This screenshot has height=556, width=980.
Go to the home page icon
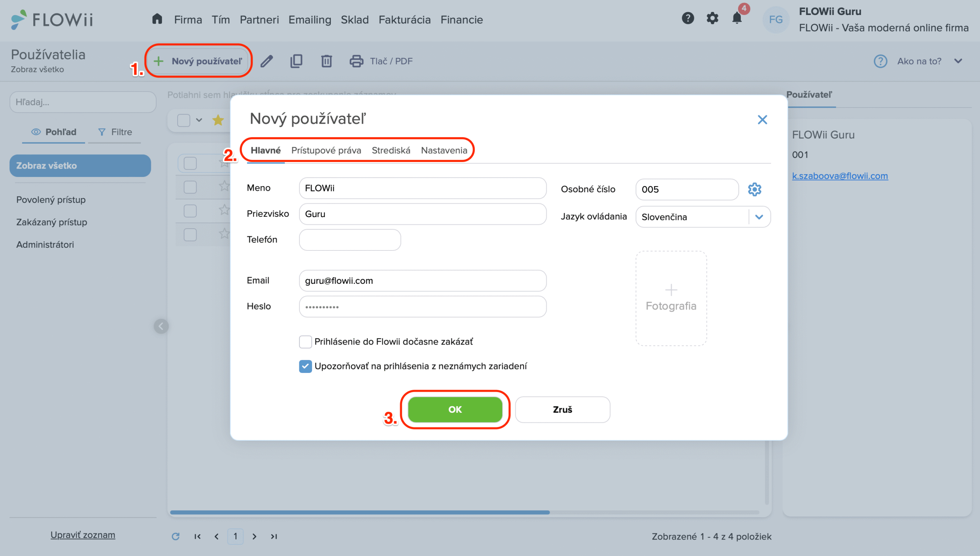pos(157,19)
